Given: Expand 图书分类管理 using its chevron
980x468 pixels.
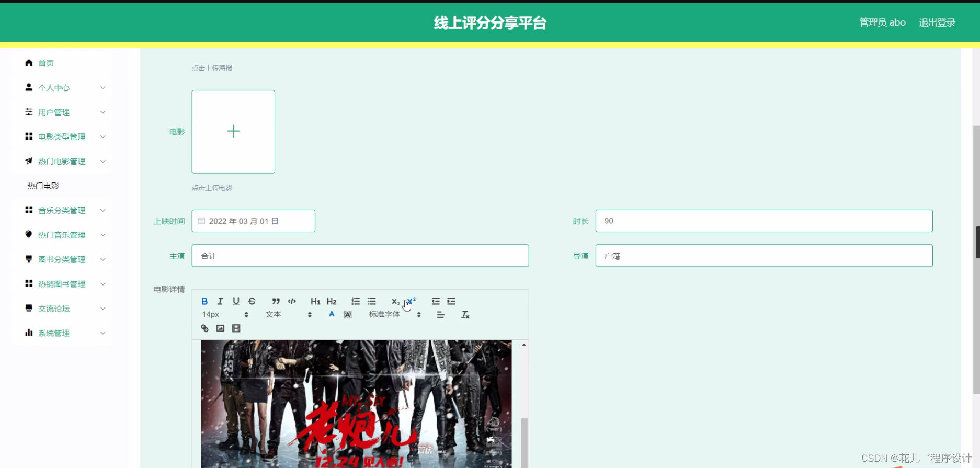Looking at the screenshot, I should click(103, 259).
